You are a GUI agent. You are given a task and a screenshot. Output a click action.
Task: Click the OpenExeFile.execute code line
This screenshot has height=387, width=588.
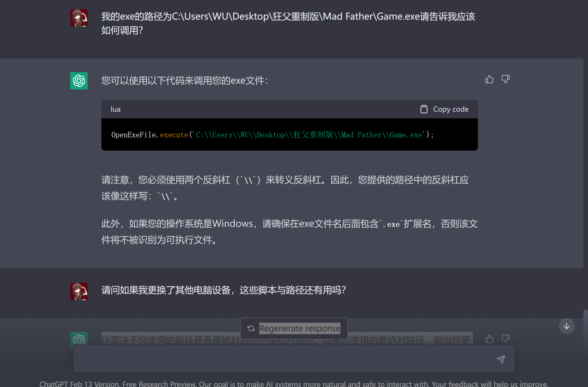click(272, 135)
